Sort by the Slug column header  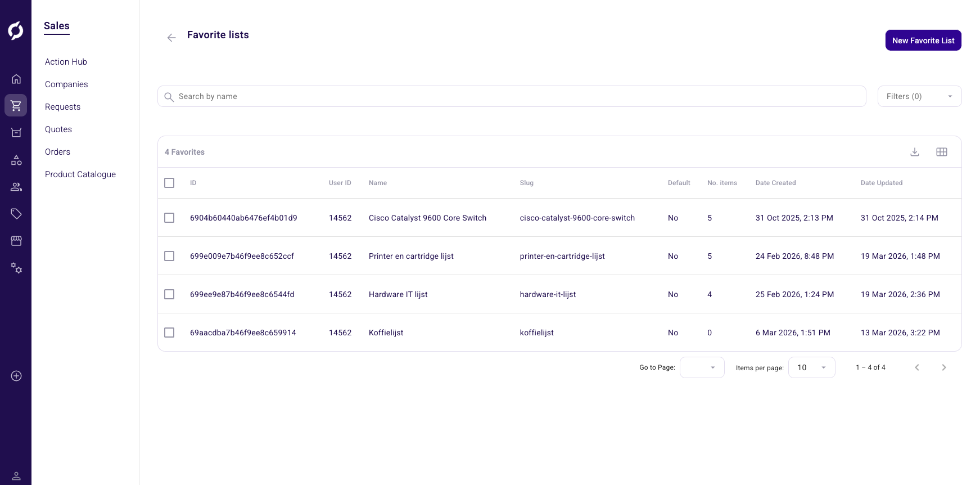click(527, 183)
